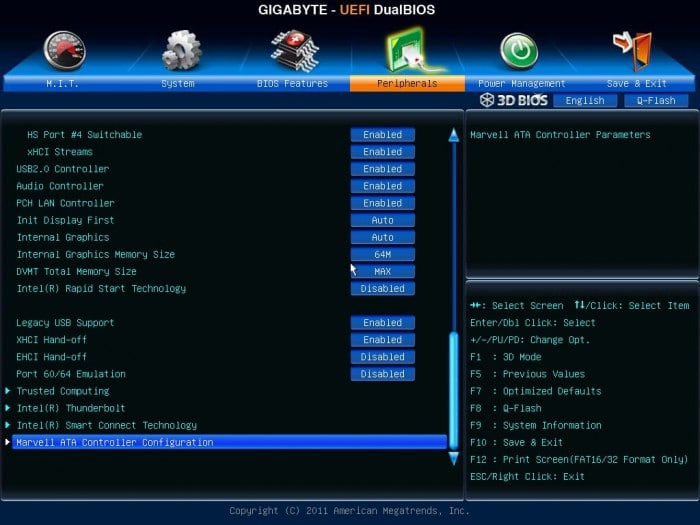Toggle XHCI Hand-off Enabled value

[x=383, y=340]
